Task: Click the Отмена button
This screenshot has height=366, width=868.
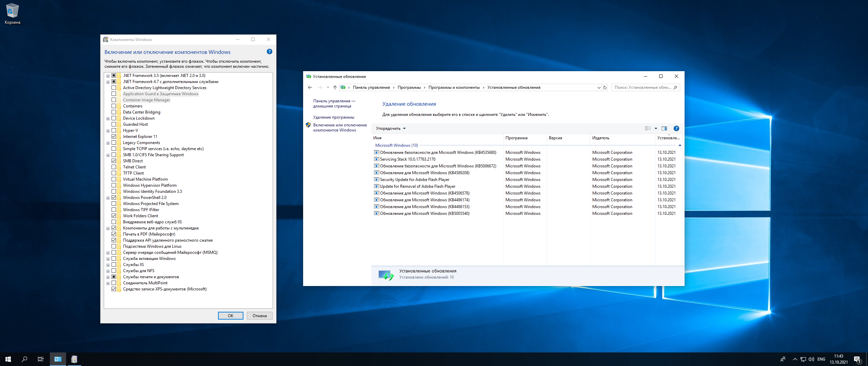Action: 260,316
